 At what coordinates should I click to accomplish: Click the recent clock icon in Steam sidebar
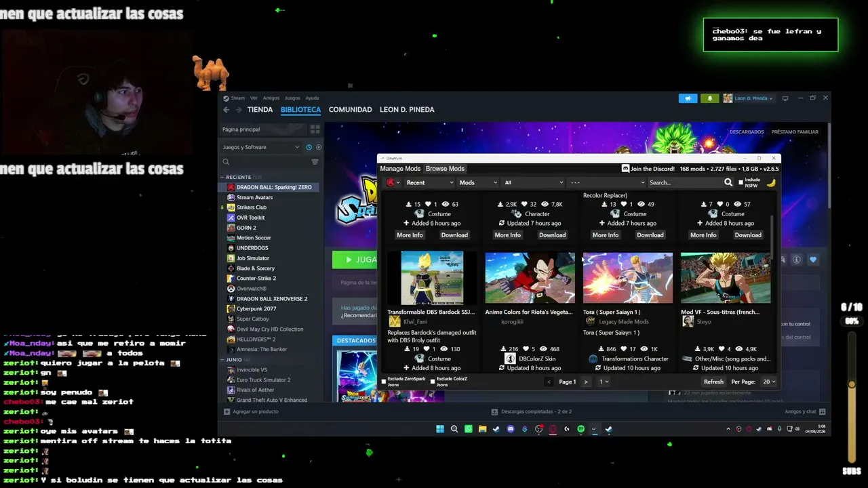[309, 147]
